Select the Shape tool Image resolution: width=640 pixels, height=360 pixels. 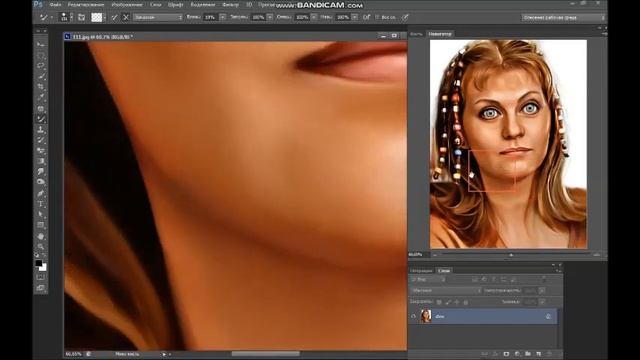tap(41, 225)
